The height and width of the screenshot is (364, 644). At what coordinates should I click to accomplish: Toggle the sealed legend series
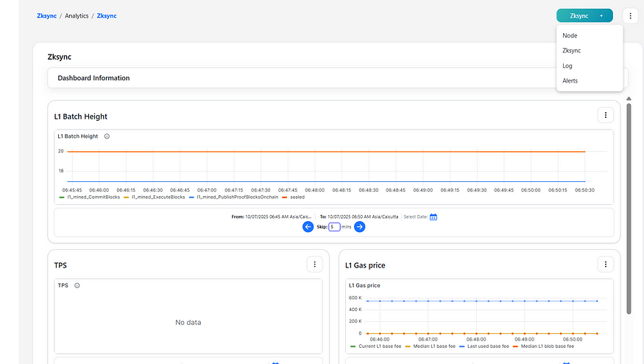294,197
